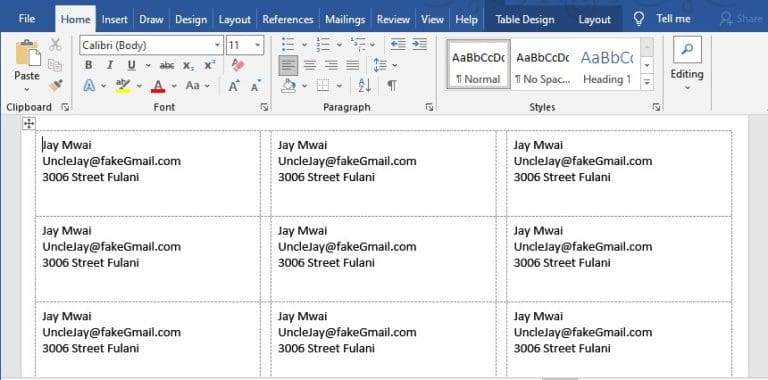Viewport: 768px width, 380px height.
Task: Click the Cut scissors icon
Action: tap(55, 46)
